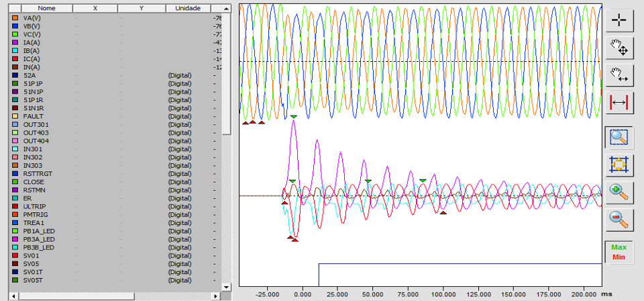Click the vertical scrollbar thumb in channel list
This screenshot has width=644, height=301.
pos(226,74)
